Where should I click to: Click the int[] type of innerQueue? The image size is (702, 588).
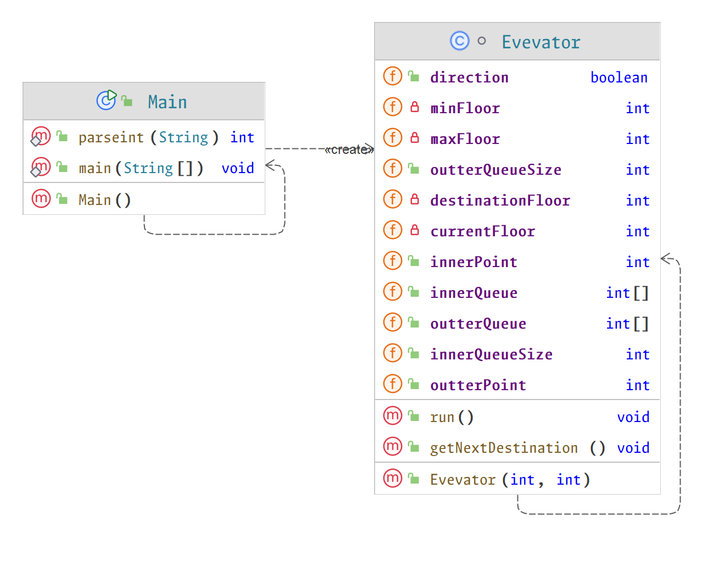[627, 293]
